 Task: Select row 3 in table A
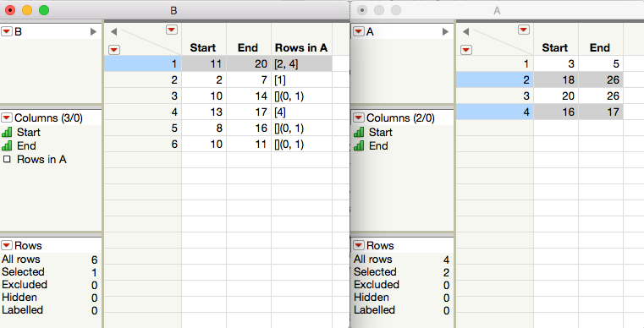[x=494, y=96]
